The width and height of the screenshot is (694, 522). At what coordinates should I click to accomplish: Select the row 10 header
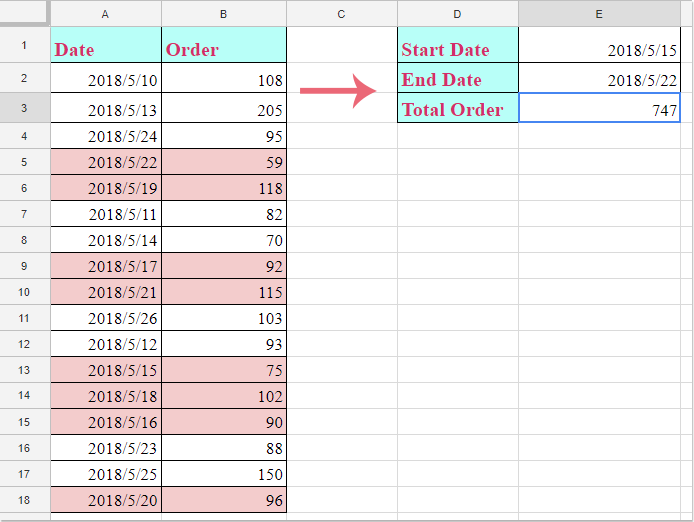(25, 291)
